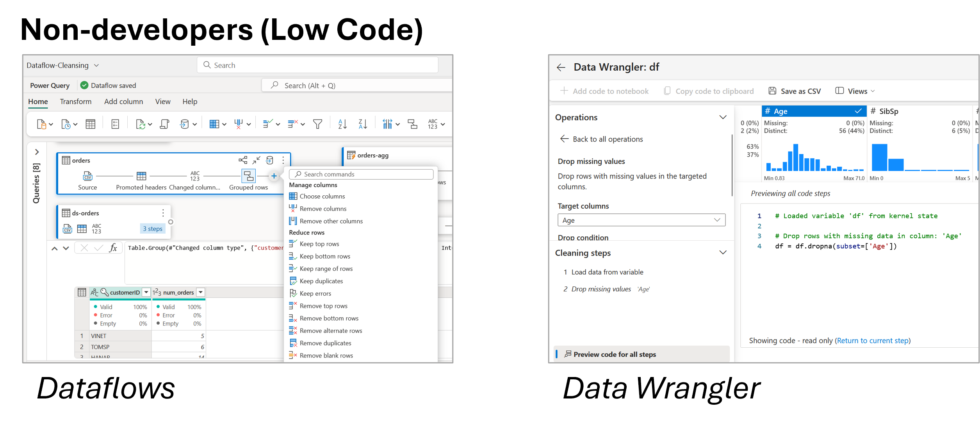
Task: Open the Help ribbon tab
Action: 190,102
